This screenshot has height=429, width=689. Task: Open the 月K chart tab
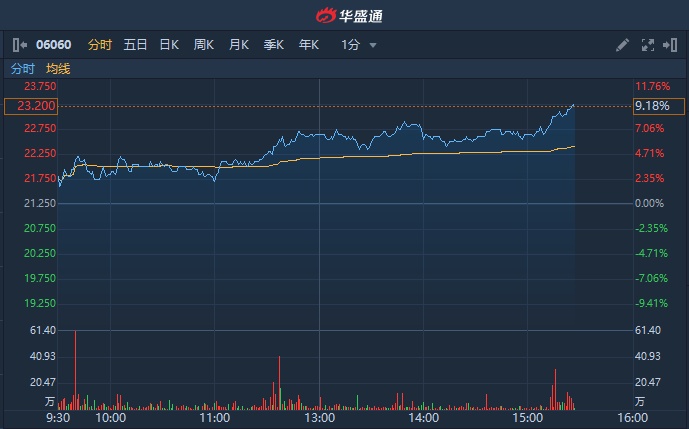238,45
